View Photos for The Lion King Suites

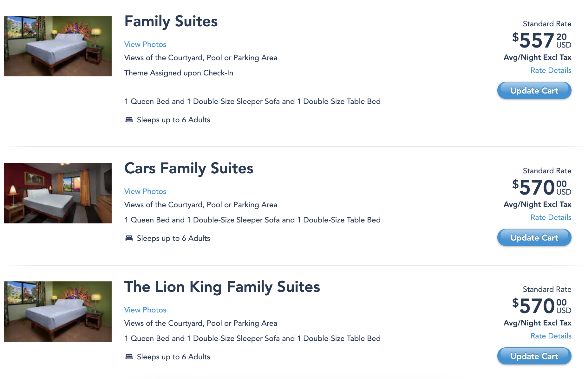pyautogui.click(x=145, y=310)
